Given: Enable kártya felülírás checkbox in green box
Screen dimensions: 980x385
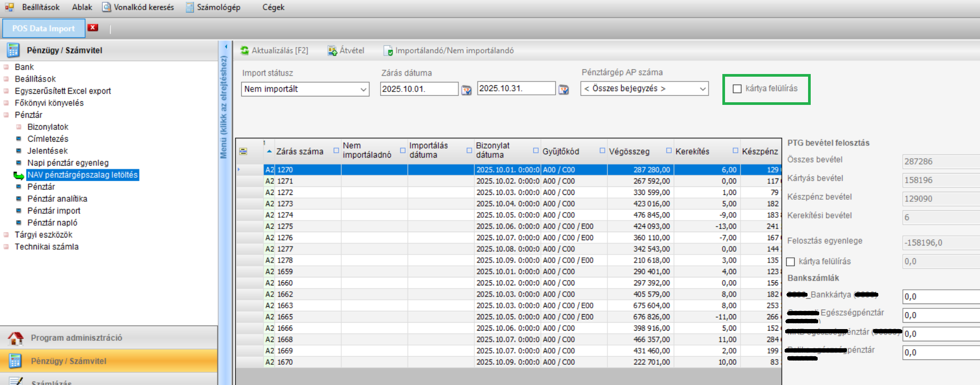Looking at the screenshot, I should click(737, 89).
